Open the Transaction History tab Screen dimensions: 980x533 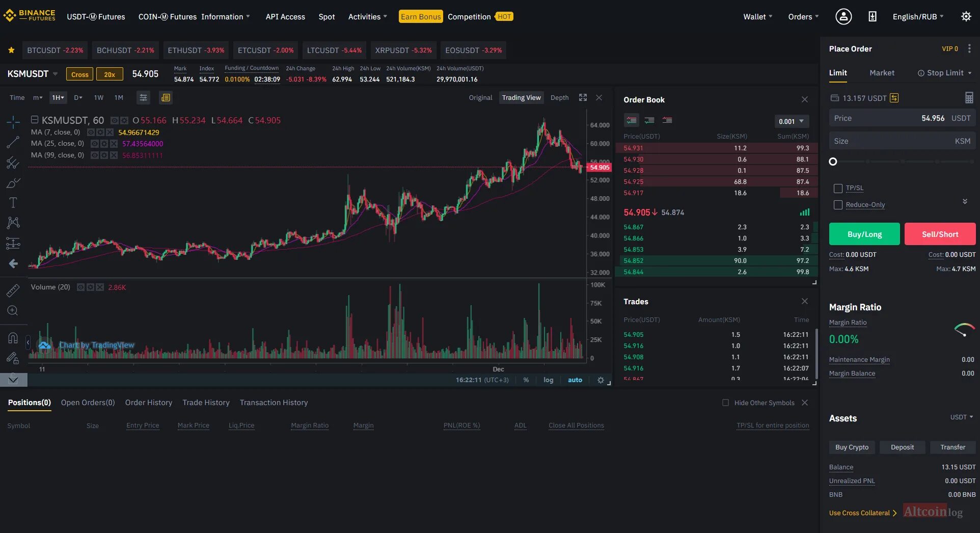click(x=274, y=403)
